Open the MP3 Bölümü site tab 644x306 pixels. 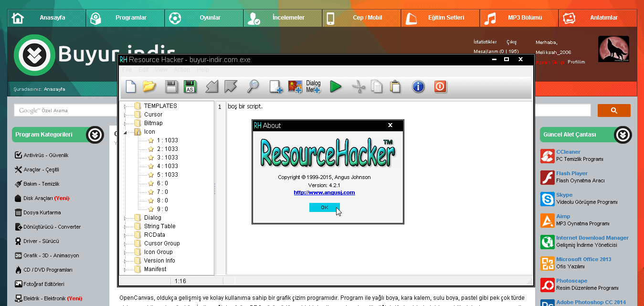tap(519, 18)
